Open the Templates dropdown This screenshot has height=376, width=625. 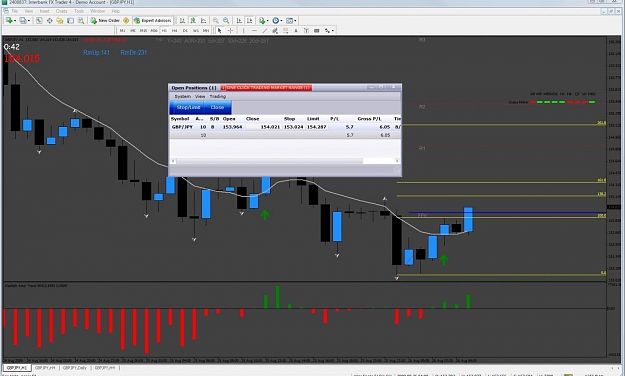click(x=291, y=20)
